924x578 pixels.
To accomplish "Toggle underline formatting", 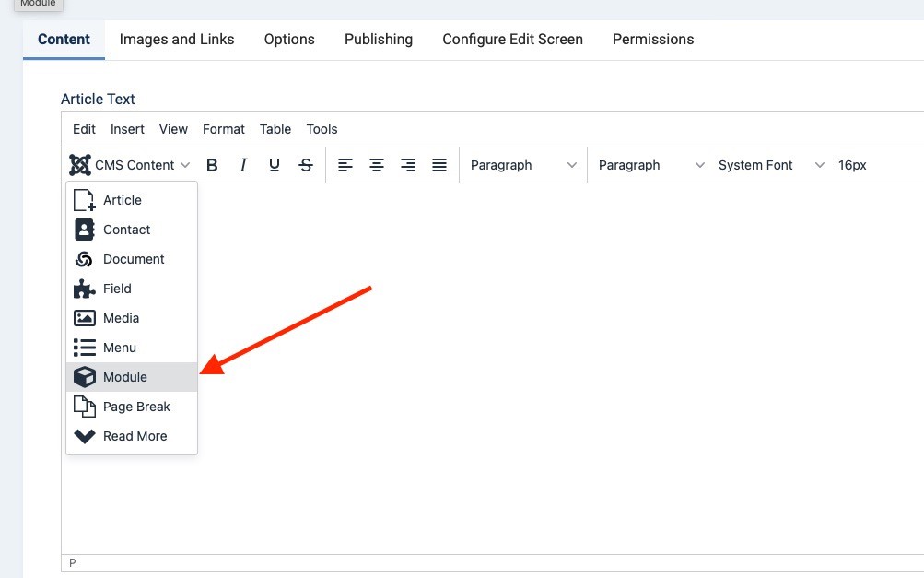I will 275,165.
